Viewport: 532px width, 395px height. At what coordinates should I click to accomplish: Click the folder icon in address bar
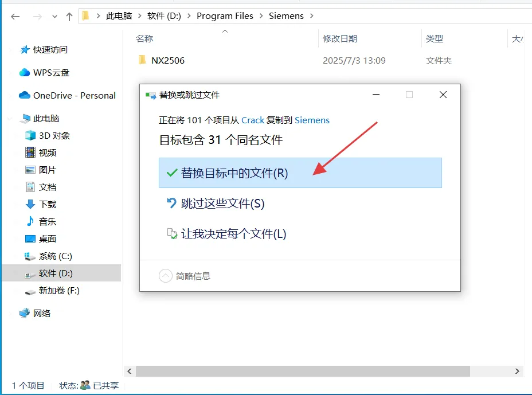pyautogui.click(x=85, y=15)
